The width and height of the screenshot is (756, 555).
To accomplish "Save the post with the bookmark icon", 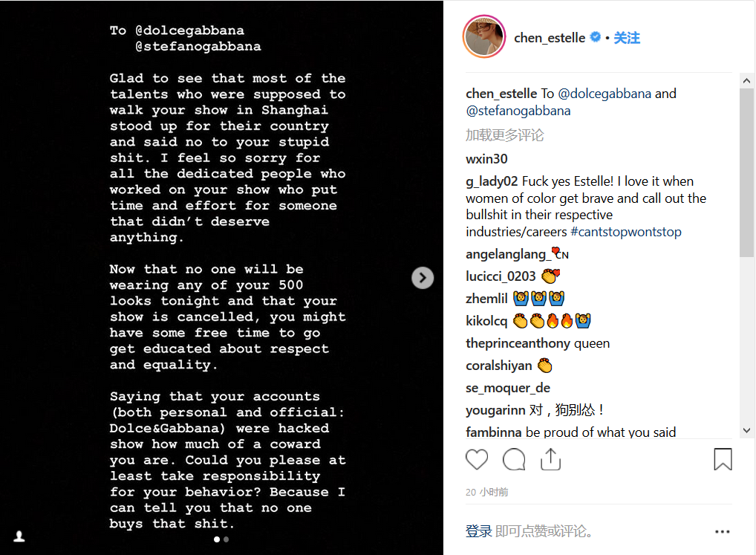I will click(723, 460).
